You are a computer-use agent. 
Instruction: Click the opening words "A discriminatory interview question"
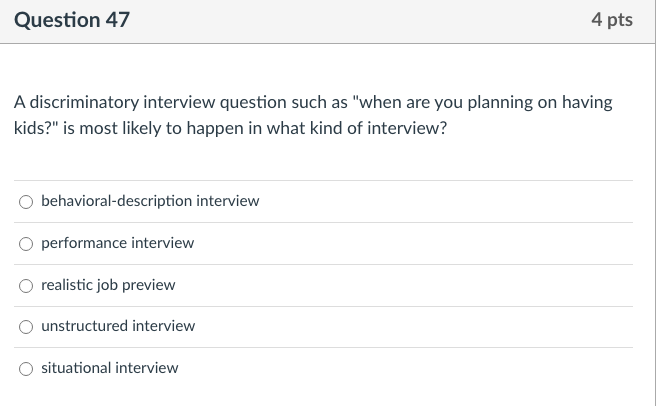(140, 103)
